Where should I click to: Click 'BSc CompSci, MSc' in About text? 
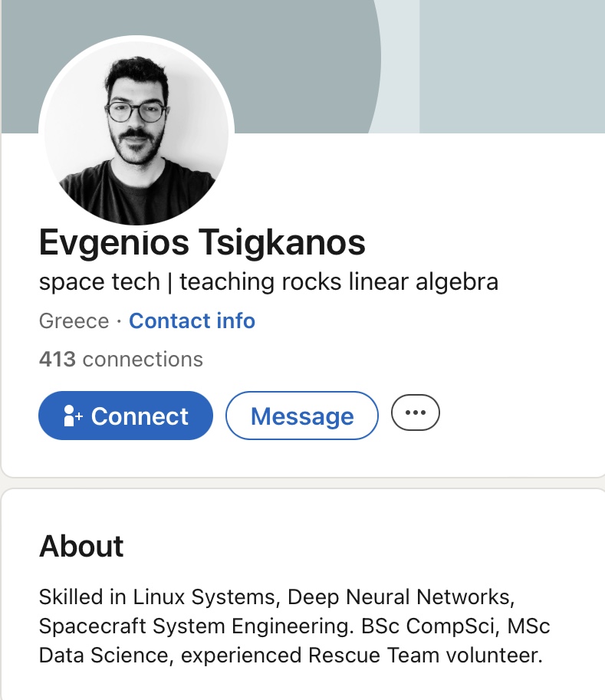455,626
